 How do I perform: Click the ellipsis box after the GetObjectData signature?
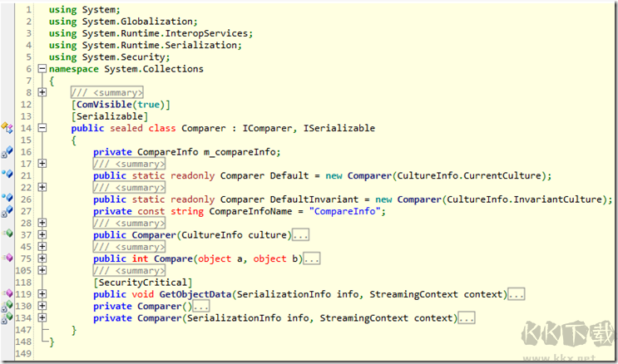click(516, 294)
